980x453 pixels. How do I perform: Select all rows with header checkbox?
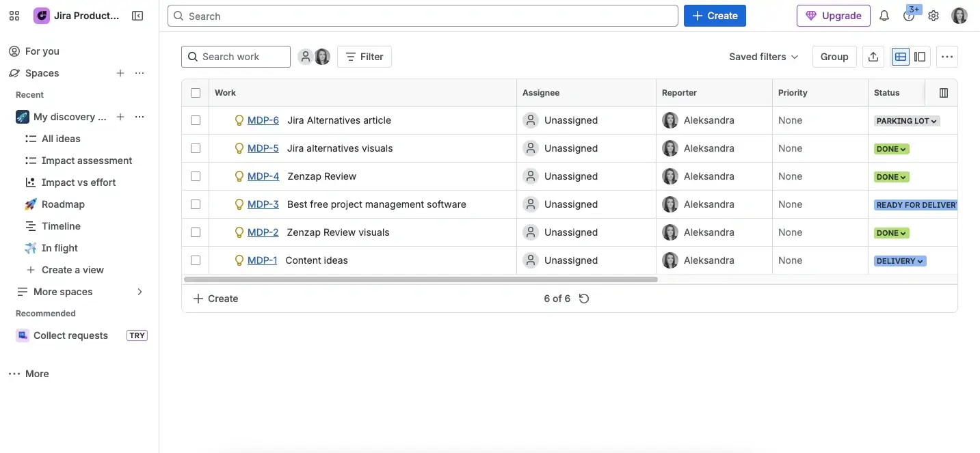[196, 93]
